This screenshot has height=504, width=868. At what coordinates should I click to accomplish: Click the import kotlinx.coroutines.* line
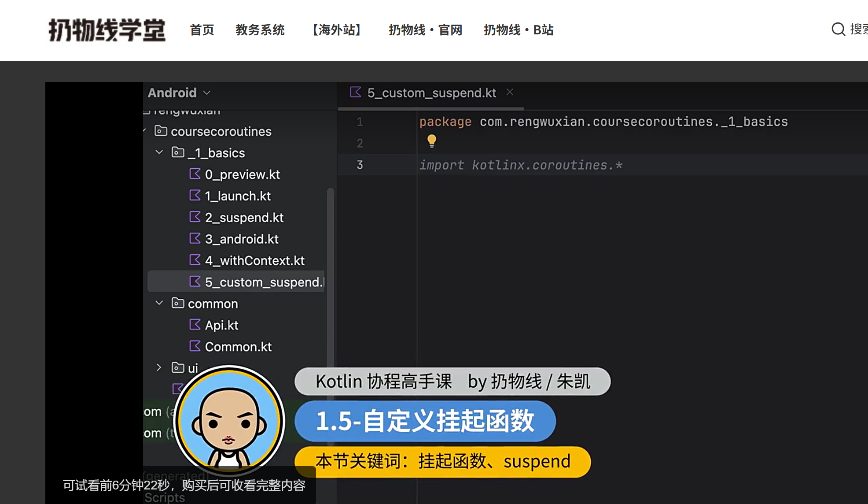tap(521, 165)
